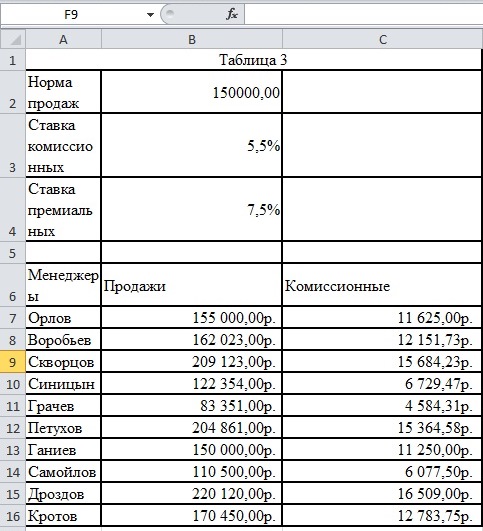Click the 'Самойлов' cell
The height and width of the screenshot is (531, 483).
pos(63,472)
